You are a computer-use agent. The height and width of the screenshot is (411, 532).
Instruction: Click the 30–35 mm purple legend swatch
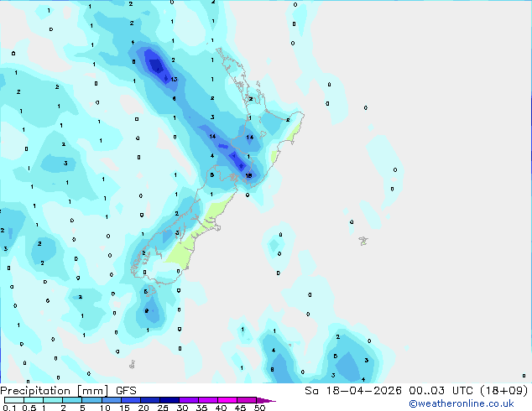[188, 400]
